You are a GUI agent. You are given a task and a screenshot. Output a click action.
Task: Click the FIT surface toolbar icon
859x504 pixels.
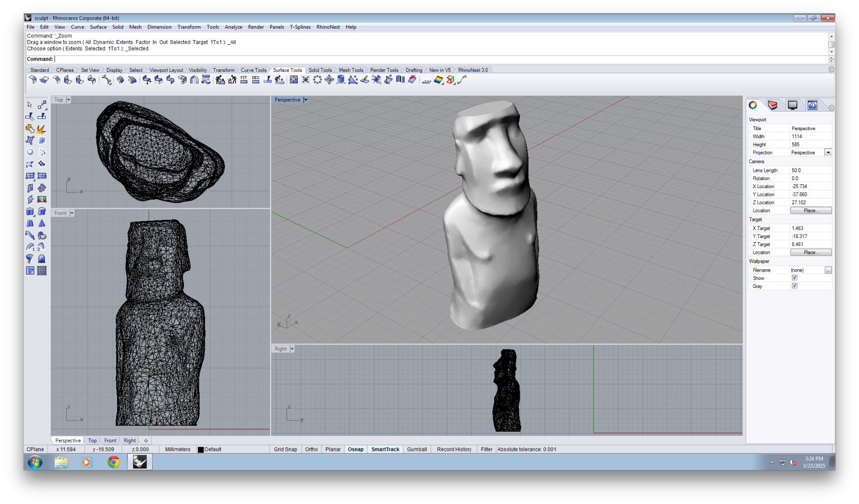point(244,80)
